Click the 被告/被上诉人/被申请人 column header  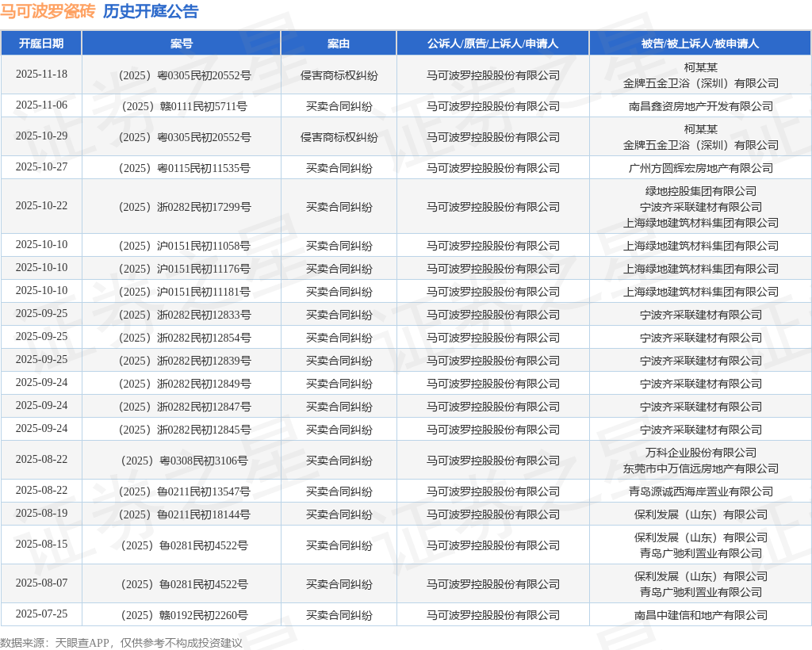pos(700,44)
